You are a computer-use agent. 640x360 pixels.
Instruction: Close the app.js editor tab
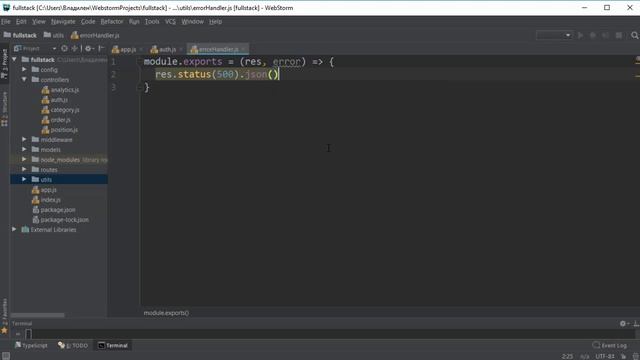[141, 49]
